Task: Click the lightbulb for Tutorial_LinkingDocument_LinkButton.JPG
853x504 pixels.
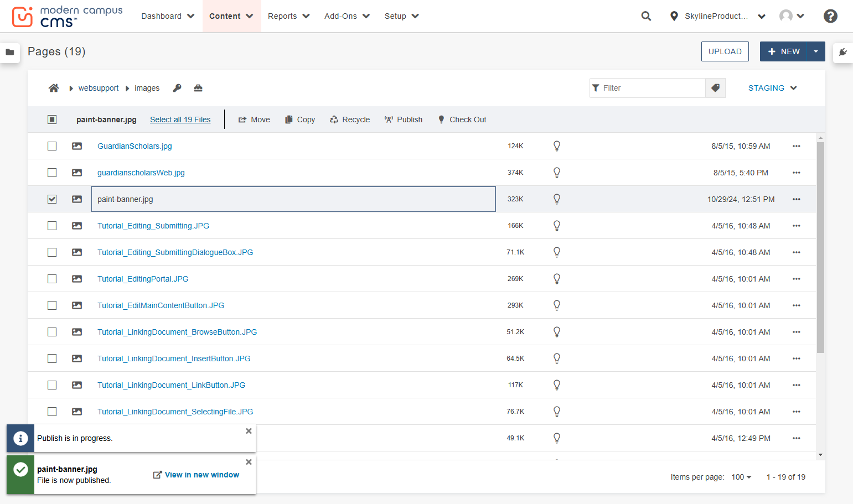Action: pos(557,385)
